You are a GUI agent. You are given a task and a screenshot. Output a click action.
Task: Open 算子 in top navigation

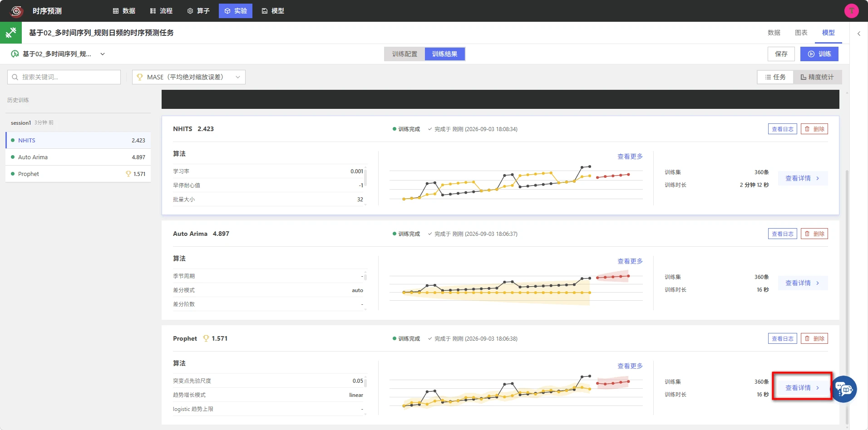[198, 11]
